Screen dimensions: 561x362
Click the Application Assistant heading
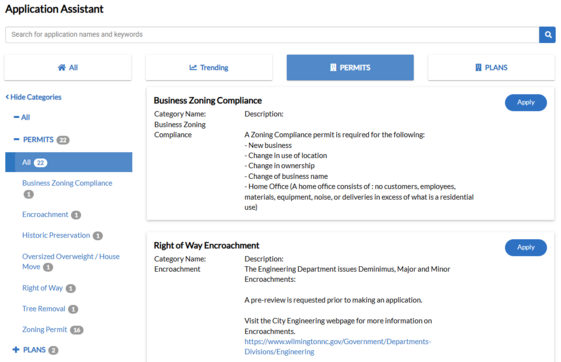(x=54, y=9)
